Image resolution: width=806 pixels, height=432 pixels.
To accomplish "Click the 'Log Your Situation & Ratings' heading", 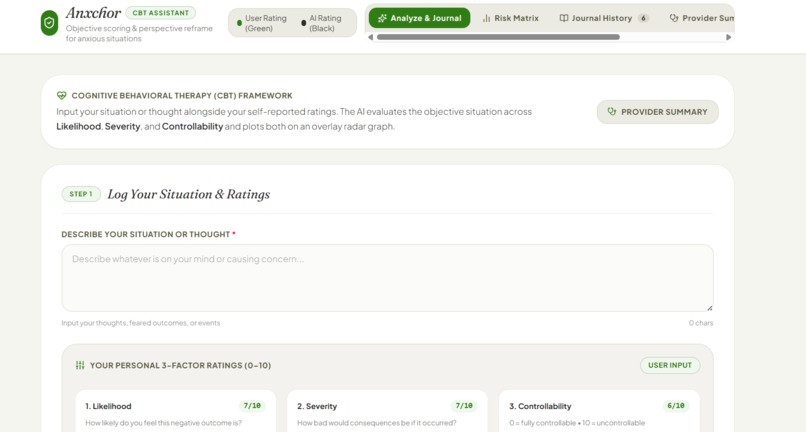I will coord(189,194).
